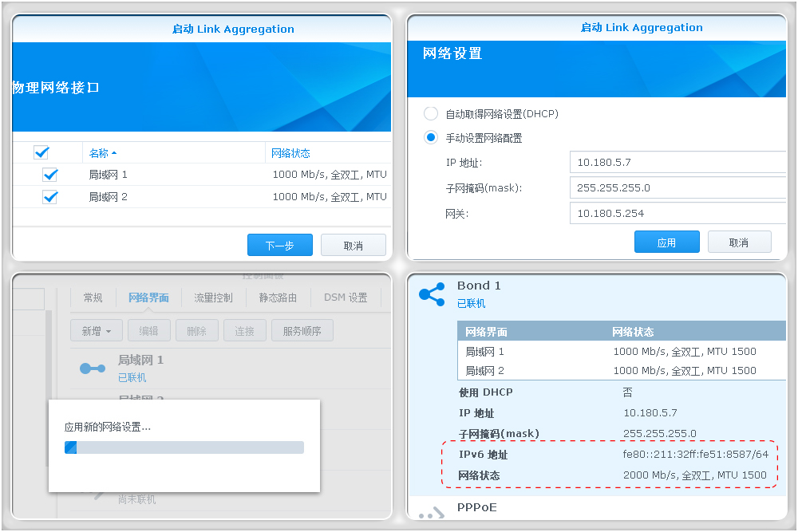Uncheck the 局域网 1 checkbox
The width and height of the screenshot is (798, 532).
pyautogui.click(x=50, y=175)
